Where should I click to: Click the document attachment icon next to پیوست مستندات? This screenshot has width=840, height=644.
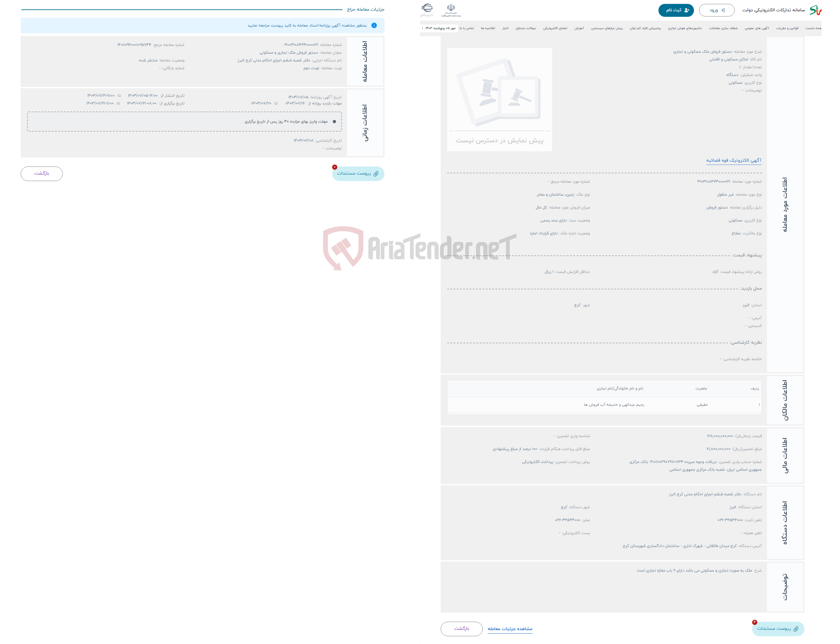click(x=381, y=174)
